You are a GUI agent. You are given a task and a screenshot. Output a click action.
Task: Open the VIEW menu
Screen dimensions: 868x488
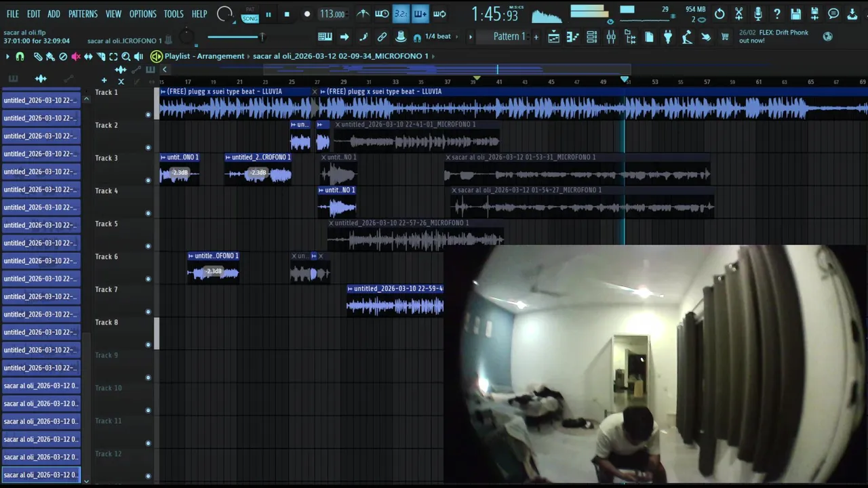pyautogui.click(x=113, y=14)
